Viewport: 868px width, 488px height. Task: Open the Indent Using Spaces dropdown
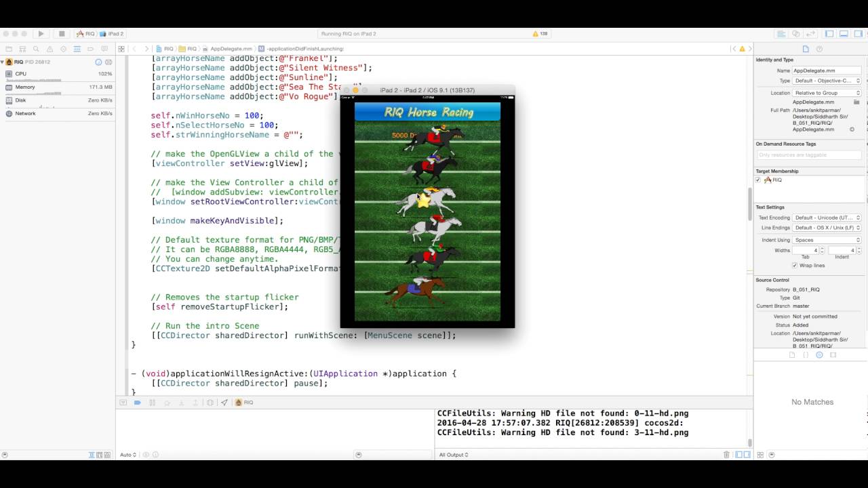click(827, 240)
